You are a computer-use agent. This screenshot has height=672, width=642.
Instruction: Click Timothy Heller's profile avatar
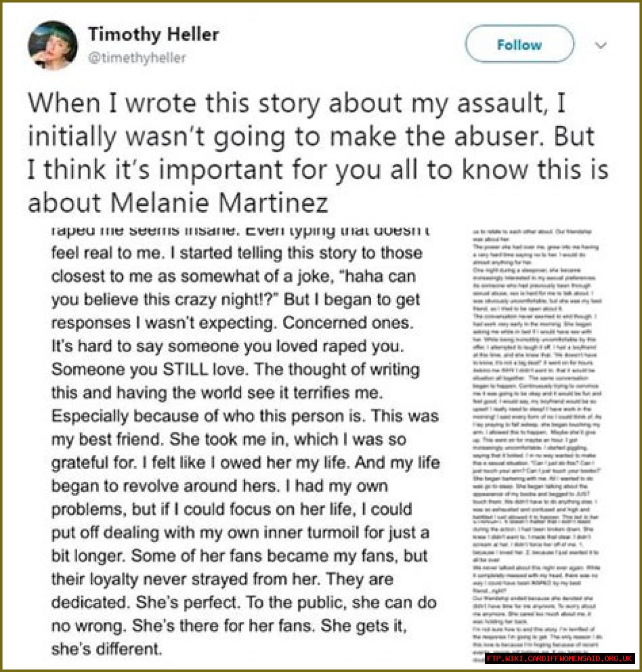pyautogui.click(x=53, y=45)
